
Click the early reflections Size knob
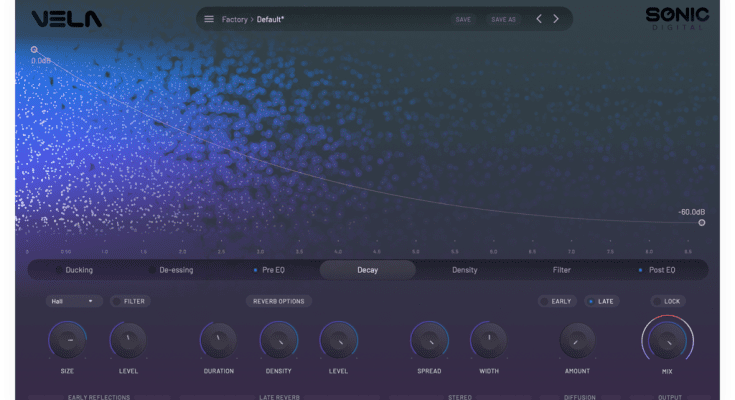click(67, 341)
